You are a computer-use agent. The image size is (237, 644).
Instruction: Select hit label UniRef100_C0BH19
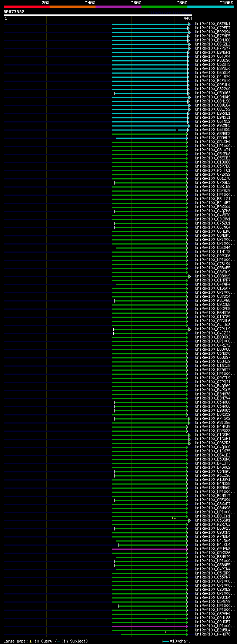point(213,276)
